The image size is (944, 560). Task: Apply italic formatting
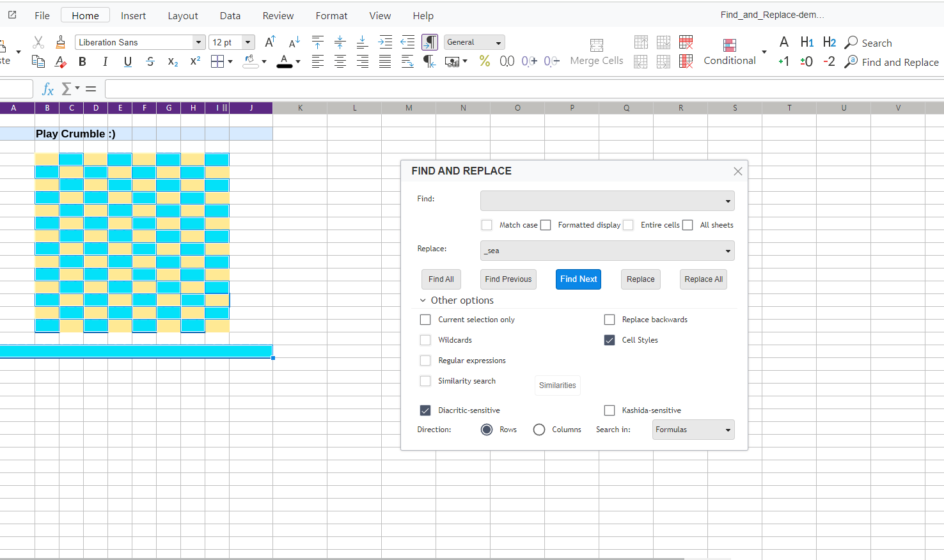click(105, 61)
